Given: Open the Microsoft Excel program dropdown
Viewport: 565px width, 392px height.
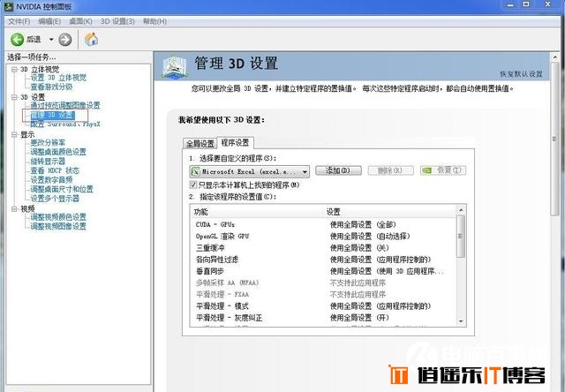Looking at the screenshot, I should (305, 171).
